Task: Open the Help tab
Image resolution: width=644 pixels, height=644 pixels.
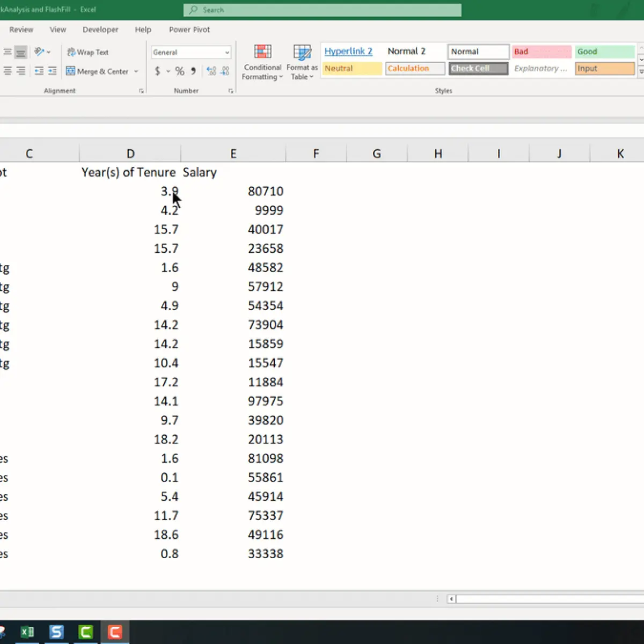Action: point(143,30)
